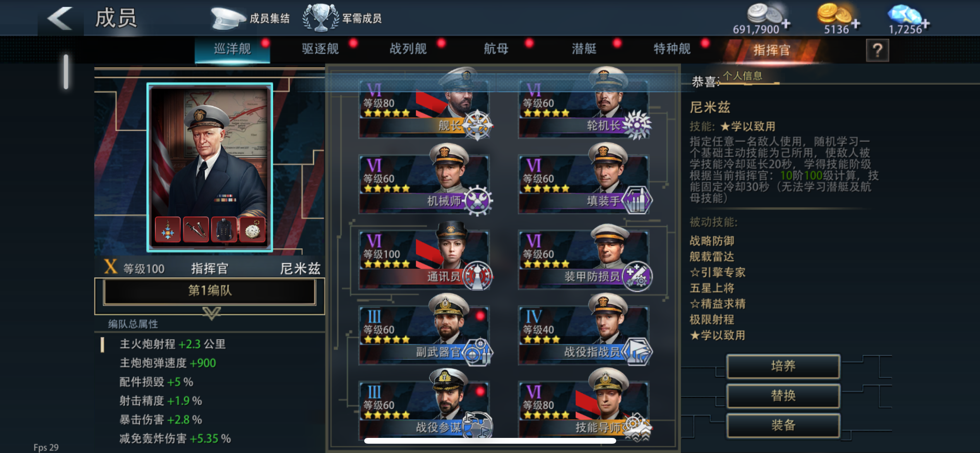
Task: Click the 装备 button
Action: (x=783, y=425)
